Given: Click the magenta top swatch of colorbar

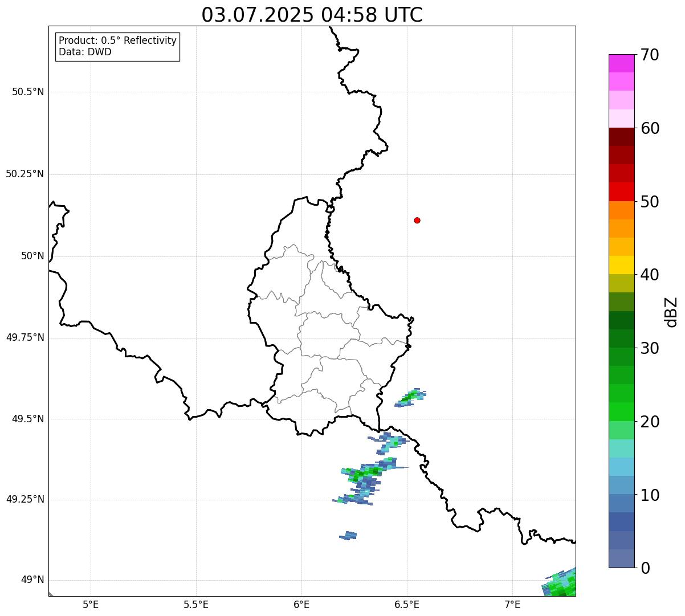Looking at the screenshot, I should click(622, 63).
